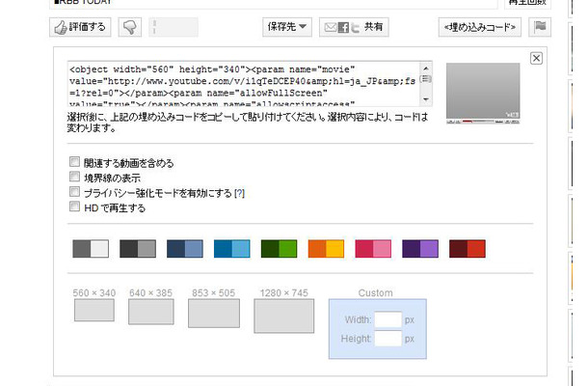588x386 pixels.
Task: Enable 関連する動画を含める checkbox
Action: click(x=75, y=163)
